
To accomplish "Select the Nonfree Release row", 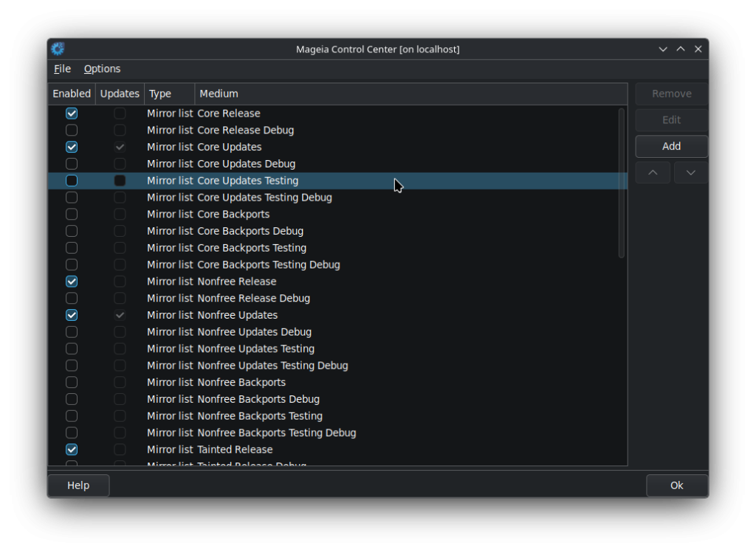I will coord(337,281).
